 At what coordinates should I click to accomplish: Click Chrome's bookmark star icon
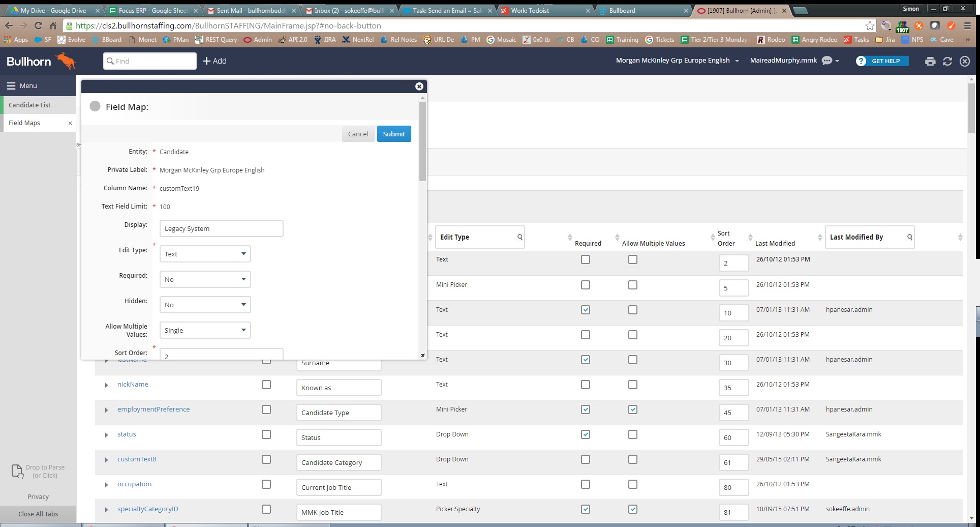(x=870, y=25)
